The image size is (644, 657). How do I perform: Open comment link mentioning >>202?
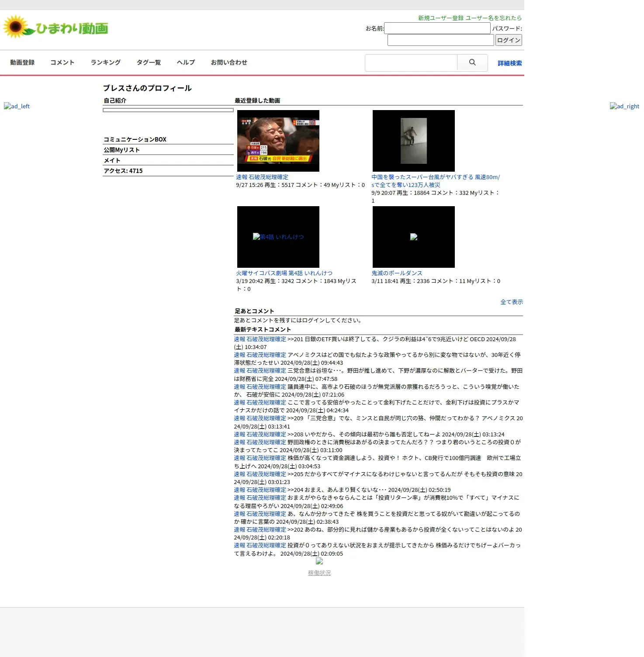pos(260,529)
